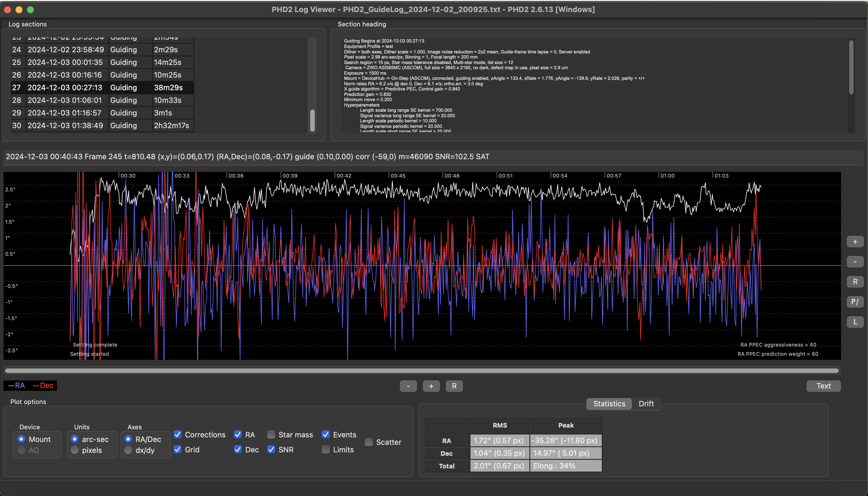Toggle the Limits checkbox
This screenshot has height=496, width=868.
click(326, 450)
